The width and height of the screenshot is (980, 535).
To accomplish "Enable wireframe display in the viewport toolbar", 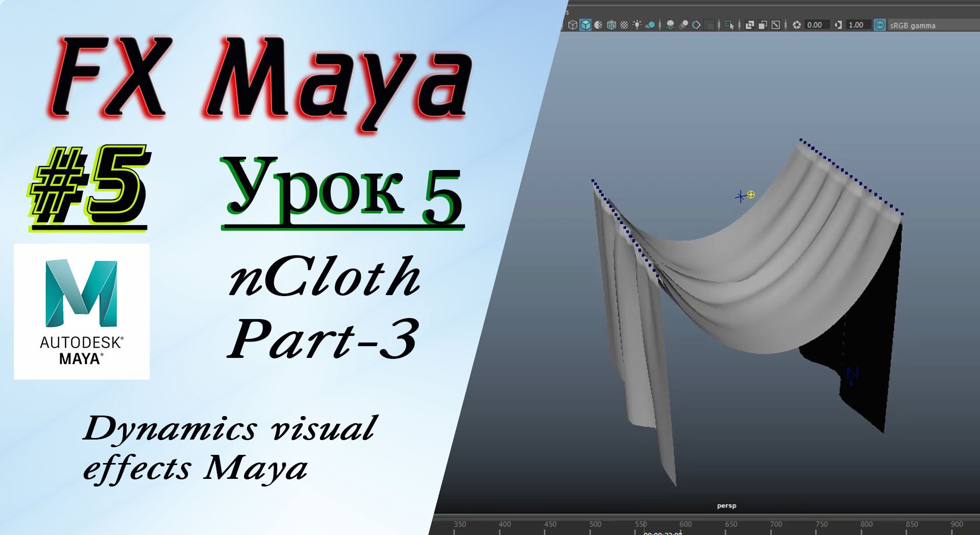I will point(573,25).
